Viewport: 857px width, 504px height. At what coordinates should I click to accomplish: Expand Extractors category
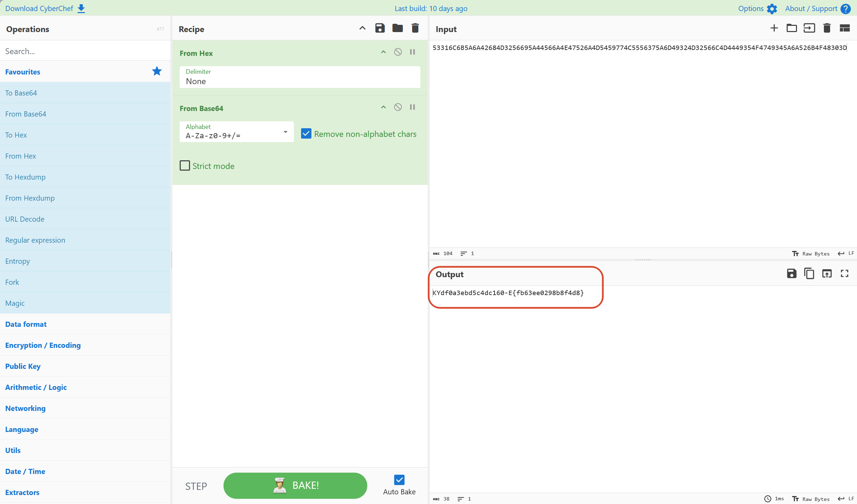pyautogui.click(x=85, y=492)
